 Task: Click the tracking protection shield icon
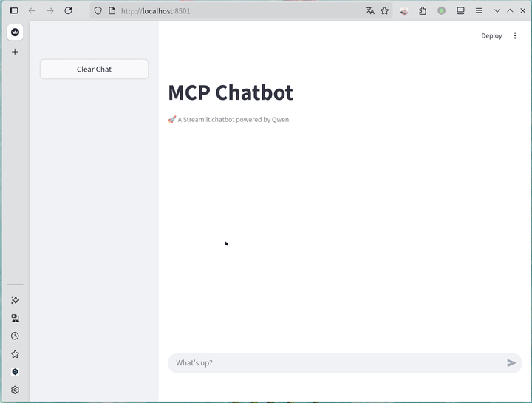(98, 11)
